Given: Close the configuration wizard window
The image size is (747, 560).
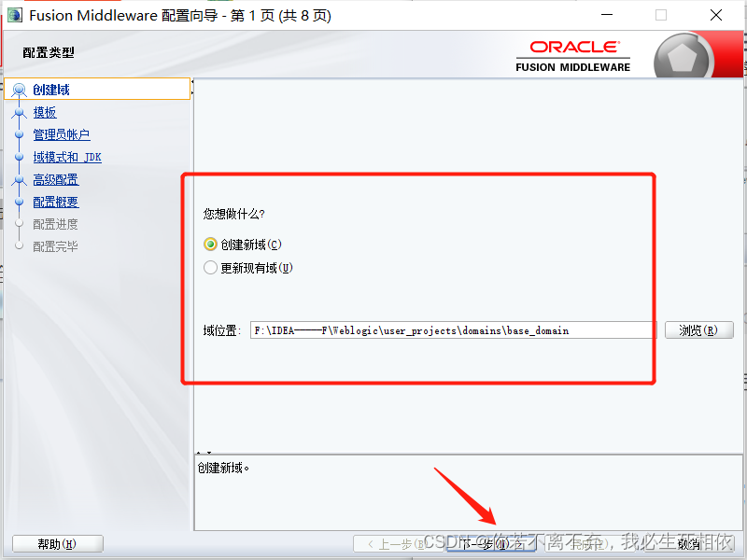Looking at the screenshot, I should pyautogui.click(x=716, y=15).
